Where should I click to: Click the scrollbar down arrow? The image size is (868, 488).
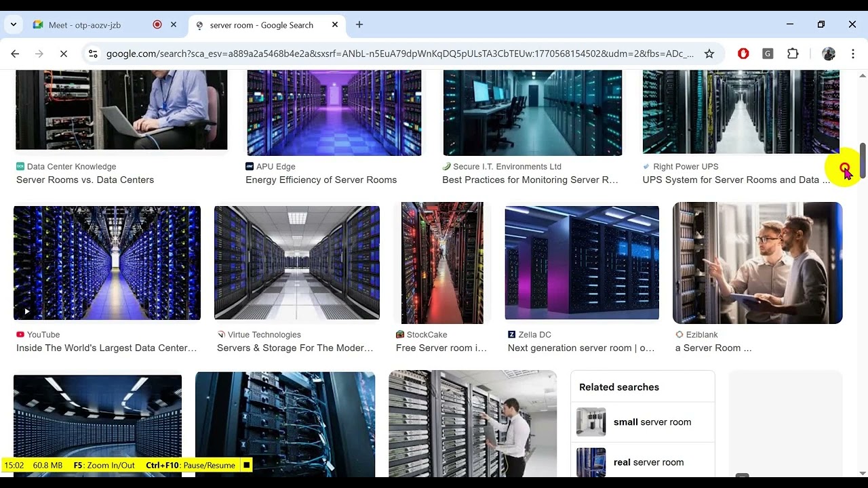click(x=863, y=472)
